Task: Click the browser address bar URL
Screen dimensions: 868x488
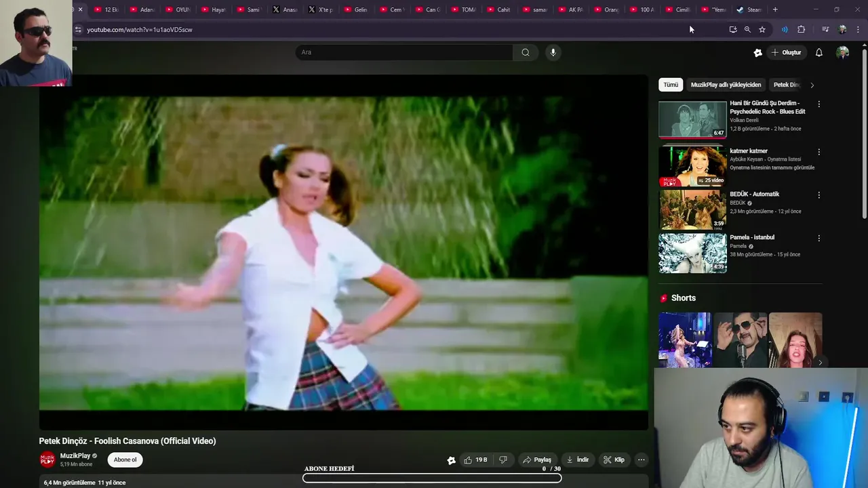Action: 139,30
